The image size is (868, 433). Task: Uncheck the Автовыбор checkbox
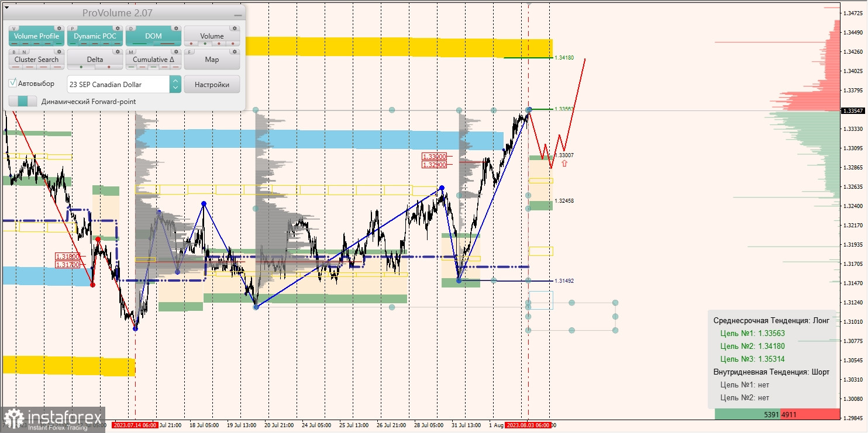[13, 84]
